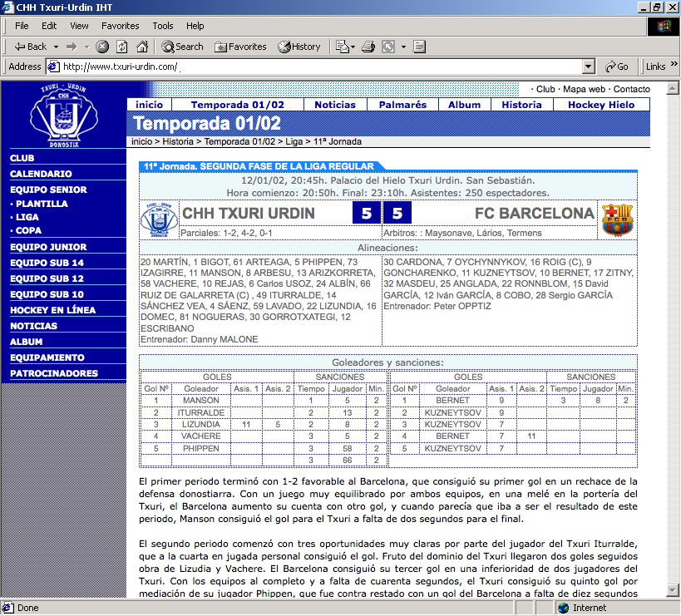Click the Liga breadcrumb link
The width and height of the screenshot is (681, 616).
(294, 141)
